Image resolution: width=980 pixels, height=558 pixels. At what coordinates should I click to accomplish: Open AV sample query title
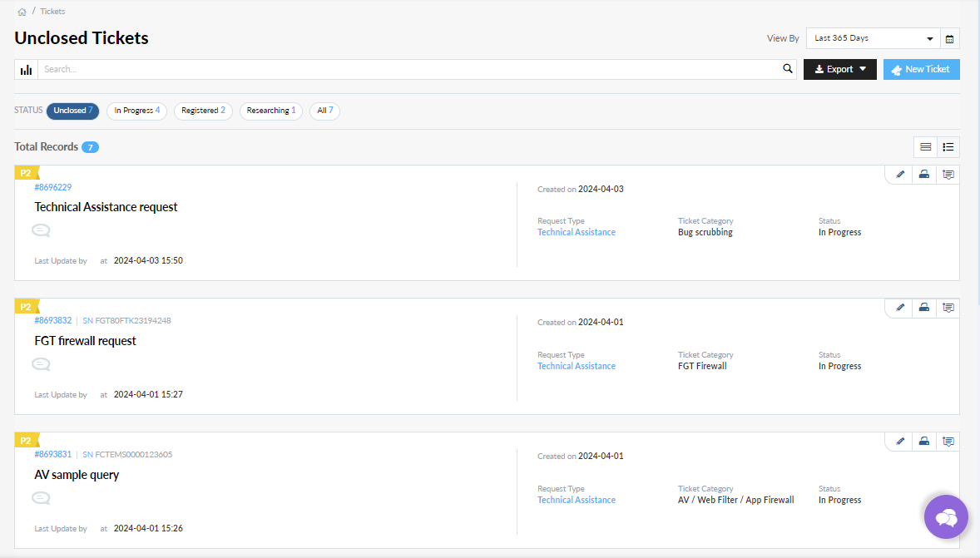point(77,475)
